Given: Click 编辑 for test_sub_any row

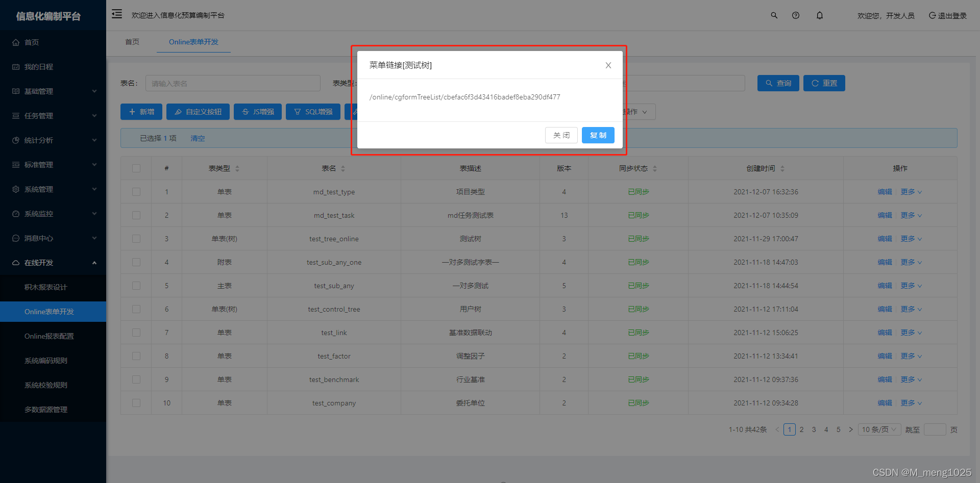Looking at the screenshot, I should click(885, 286).
